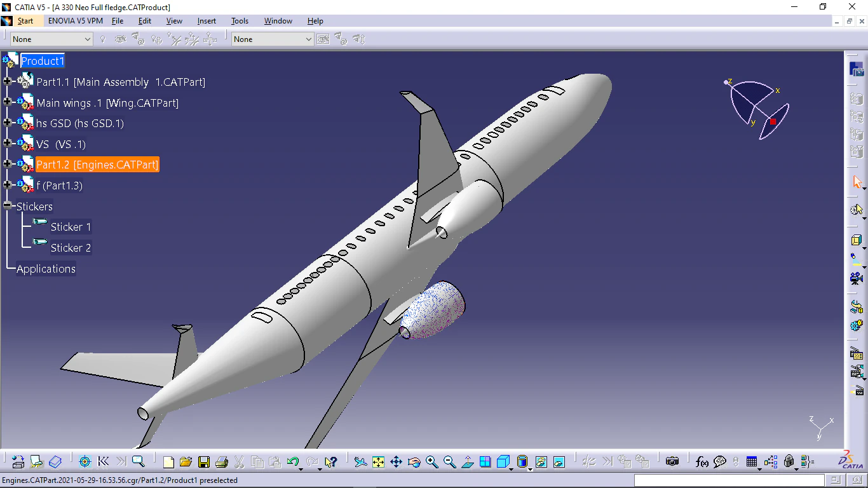The width and height of the screenshot is (868, 488).
Task: Click the New document icon
Action: [x=168, y=462]
